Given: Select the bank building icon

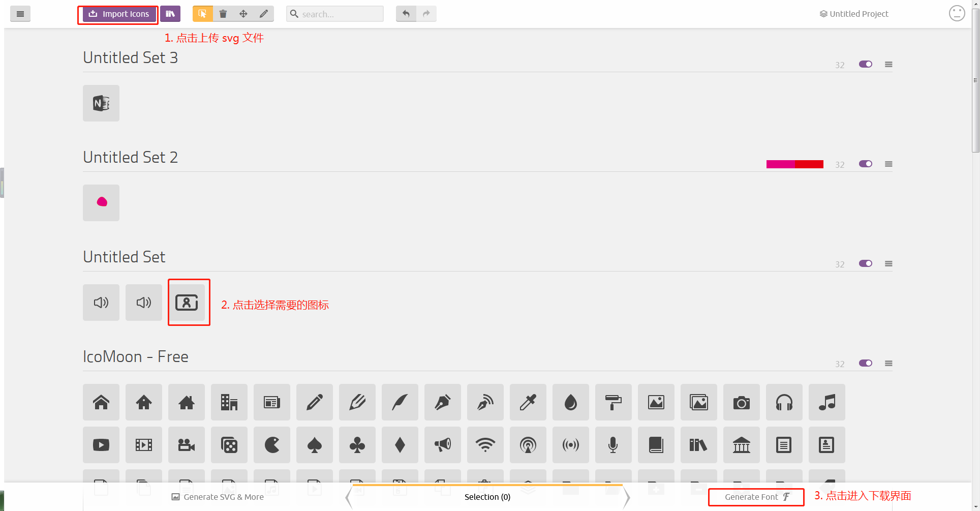Looking at the screenshot, I should pos(742,445).
